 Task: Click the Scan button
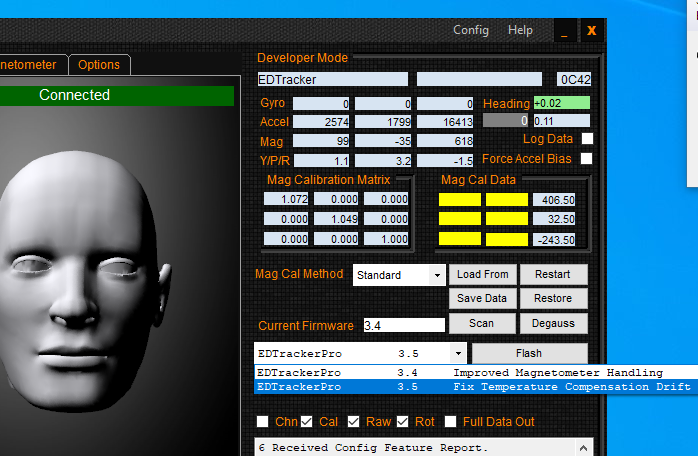482,324
